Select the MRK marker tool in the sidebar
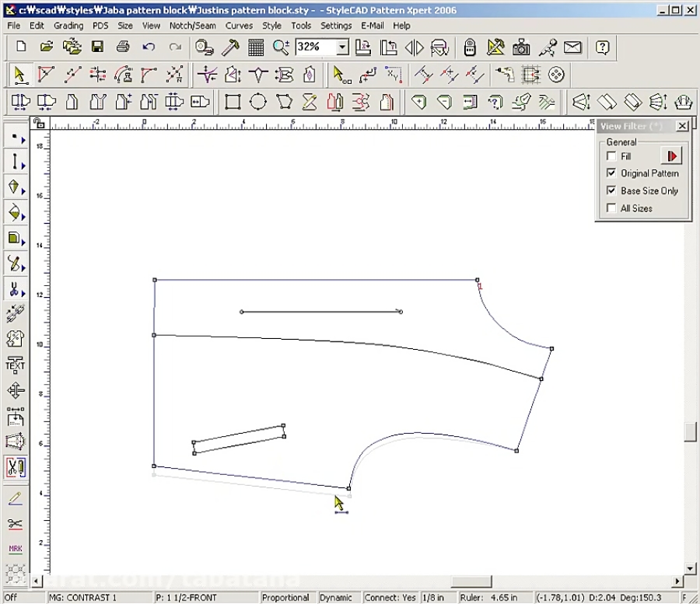 point(14,548)
